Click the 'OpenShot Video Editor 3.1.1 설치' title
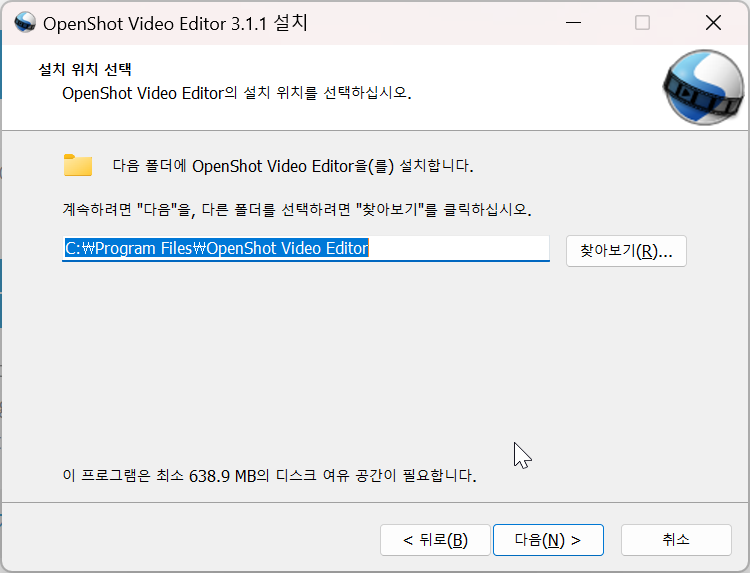Screen dimensions: 750x573 pos(175,23)
